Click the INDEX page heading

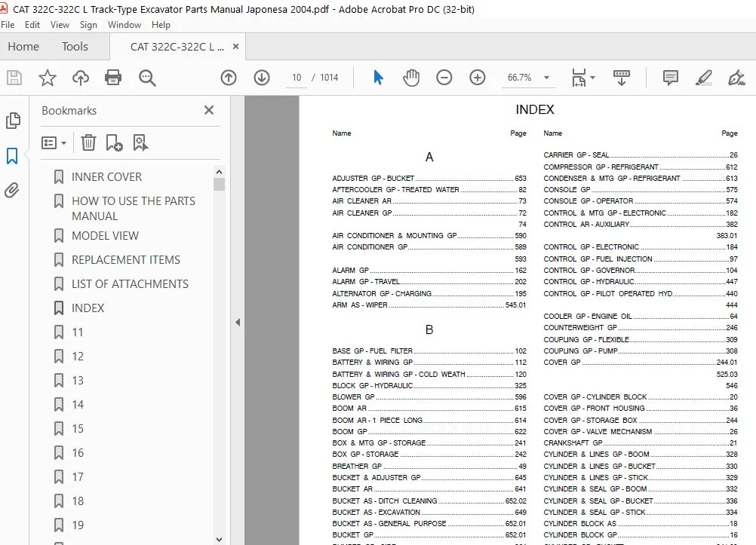click(535, 110)
